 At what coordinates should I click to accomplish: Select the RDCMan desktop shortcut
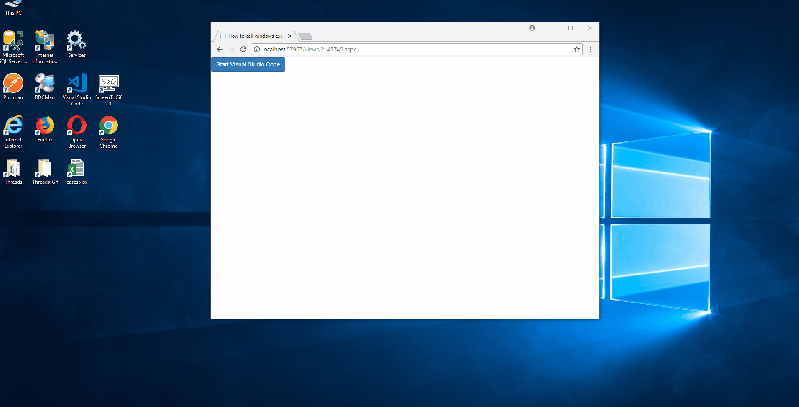(44, 87)
